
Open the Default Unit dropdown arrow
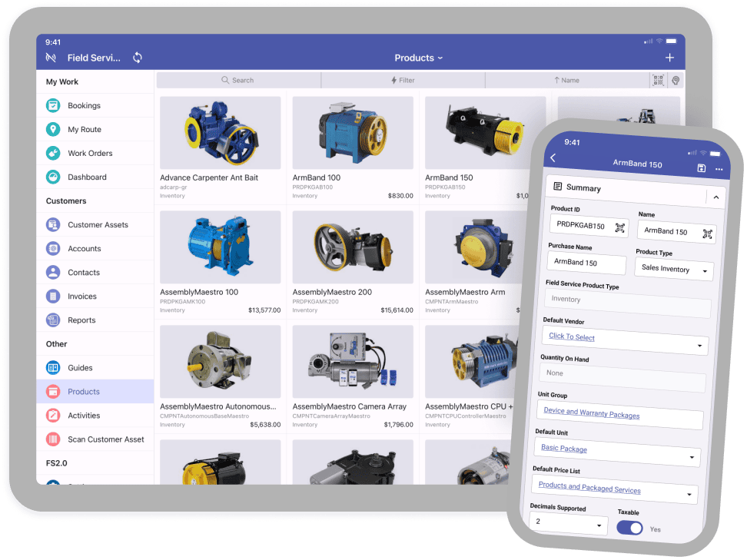point(692,457)
